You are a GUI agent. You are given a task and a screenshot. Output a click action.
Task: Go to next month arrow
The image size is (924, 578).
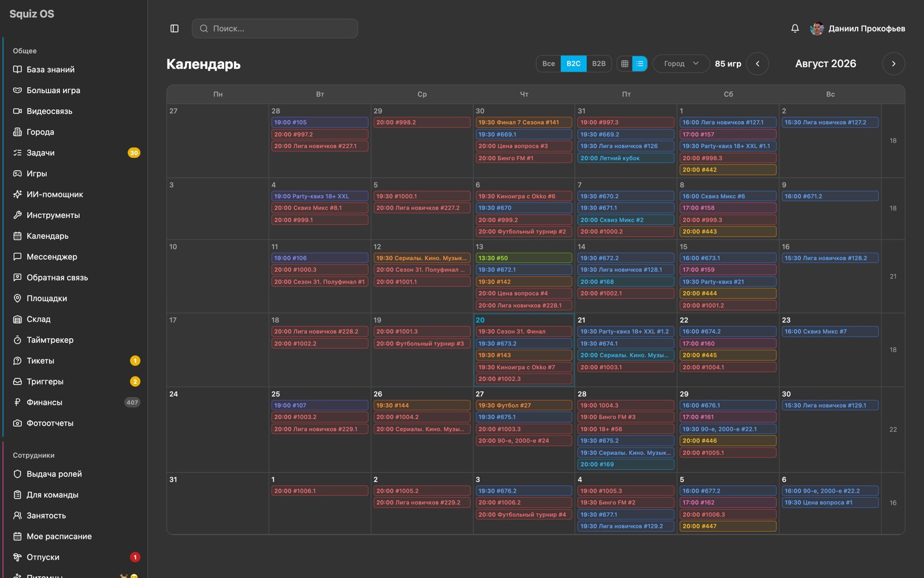coord(893,64)
